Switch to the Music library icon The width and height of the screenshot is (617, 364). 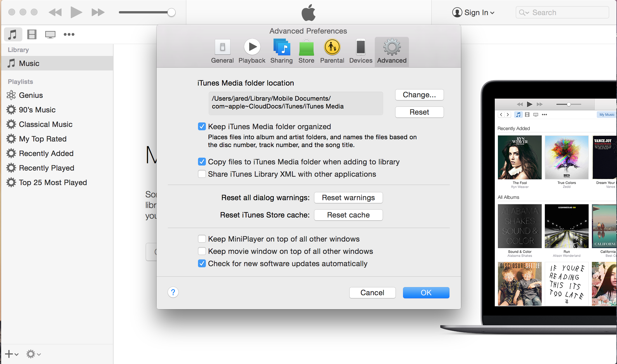[x=13, y=34]
